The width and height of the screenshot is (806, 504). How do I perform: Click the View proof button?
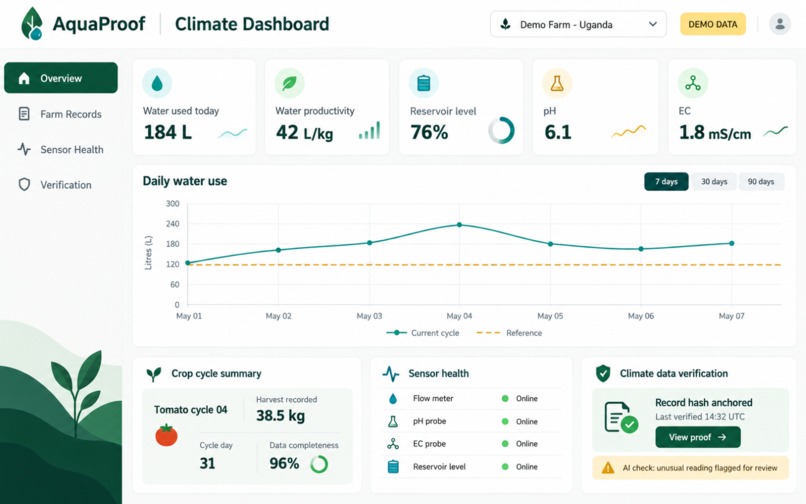pos(698,437)
